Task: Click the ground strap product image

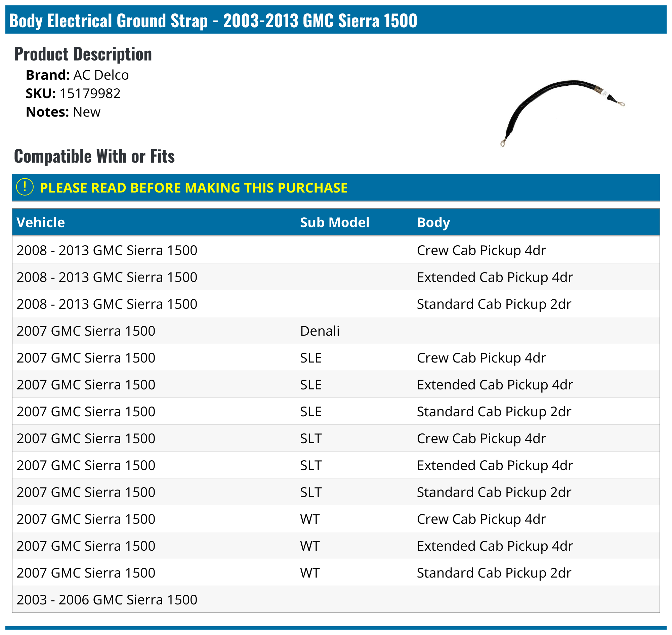Action: (562, 113)
